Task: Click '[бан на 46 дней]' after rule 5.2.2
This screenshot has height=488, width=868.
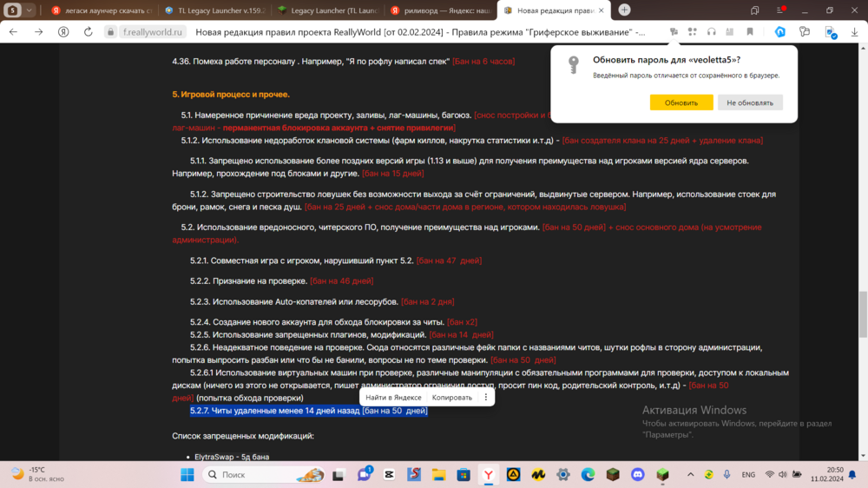Action: [341, 280]
